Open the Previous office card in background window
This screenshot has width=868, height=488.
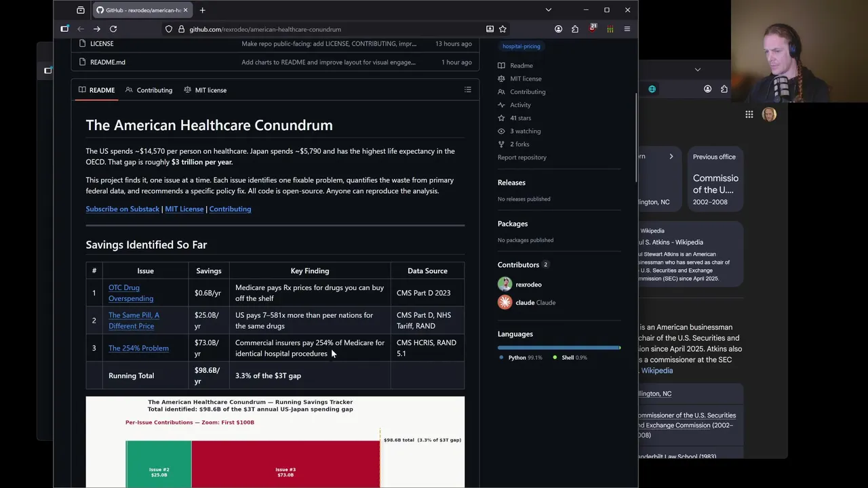tap(715, 180)
